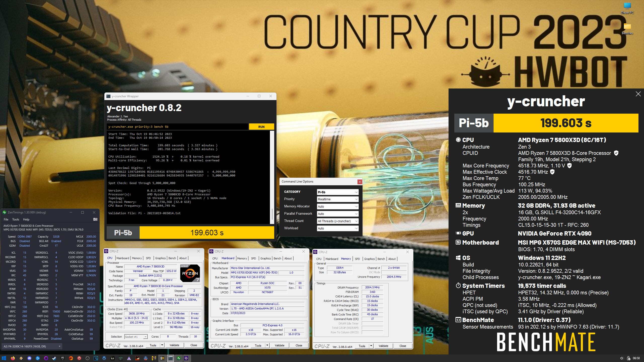The width and height of the screenshot is (644, 362).
Task: Expand the Parallel Framework dropdown
Action: coord(338,214)
